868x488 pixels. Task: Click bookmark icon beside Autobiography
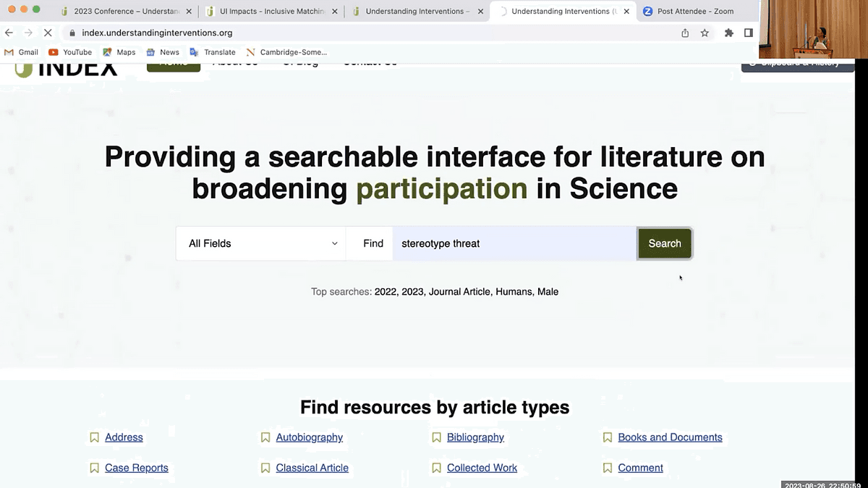pyautogui.click(x=265, y=437)
